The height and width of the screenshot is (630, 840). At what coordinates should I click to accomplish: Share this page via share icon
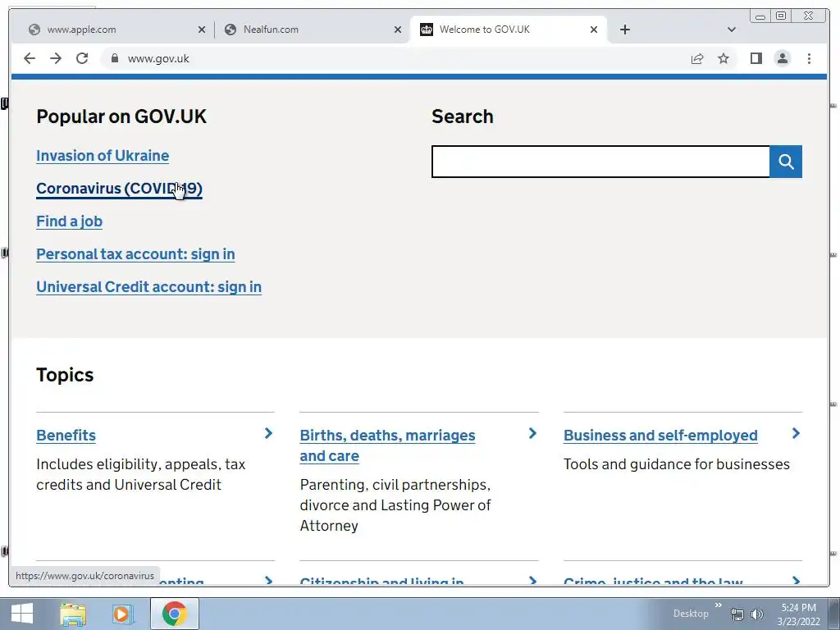click(x=697, y=58)
